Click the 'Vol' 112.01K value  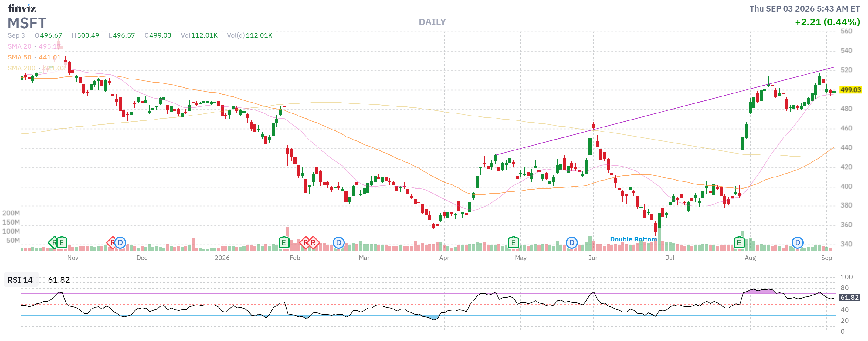click(205, 35)
